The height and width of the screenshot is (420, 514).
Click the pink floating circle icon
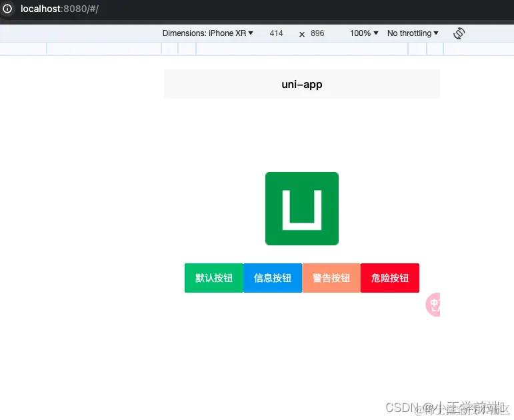pyautogui.click(x=433, y=305)
